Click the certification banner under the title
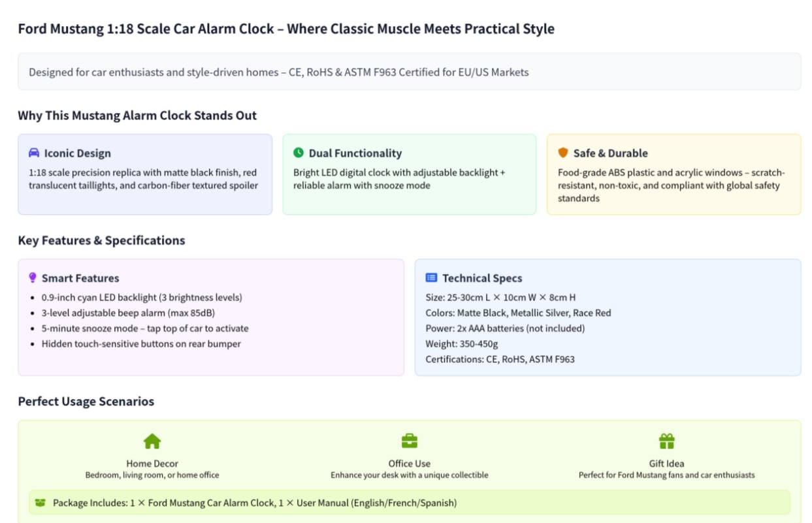 (409, 72)
